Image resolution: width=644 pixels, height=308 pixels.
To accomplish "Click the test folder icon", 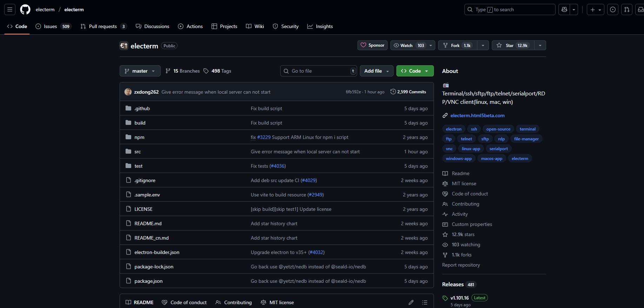I will [128, 166].
